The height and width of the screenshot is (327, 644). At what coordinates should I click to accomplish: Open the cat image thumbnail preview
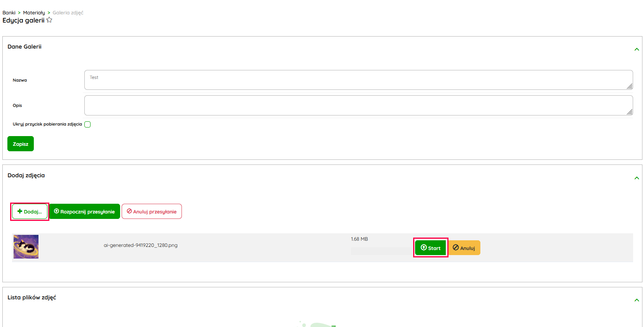click(26, 247)
